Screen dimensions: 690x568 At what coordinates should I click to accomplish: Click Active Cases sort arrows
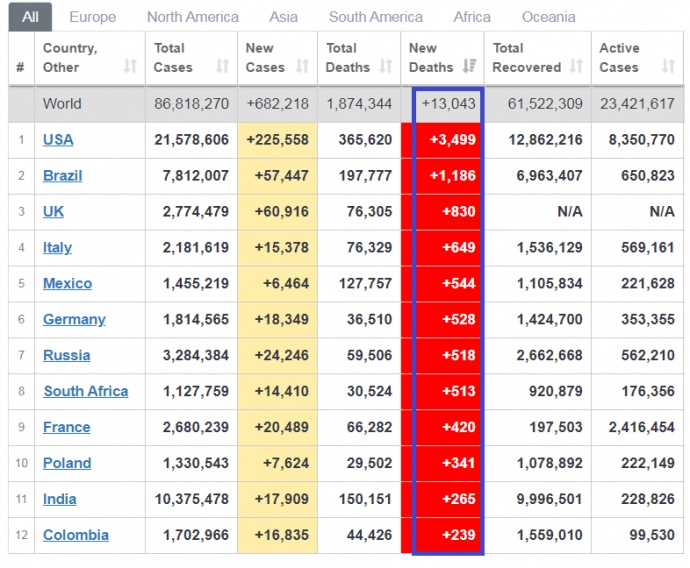(668, 67)
